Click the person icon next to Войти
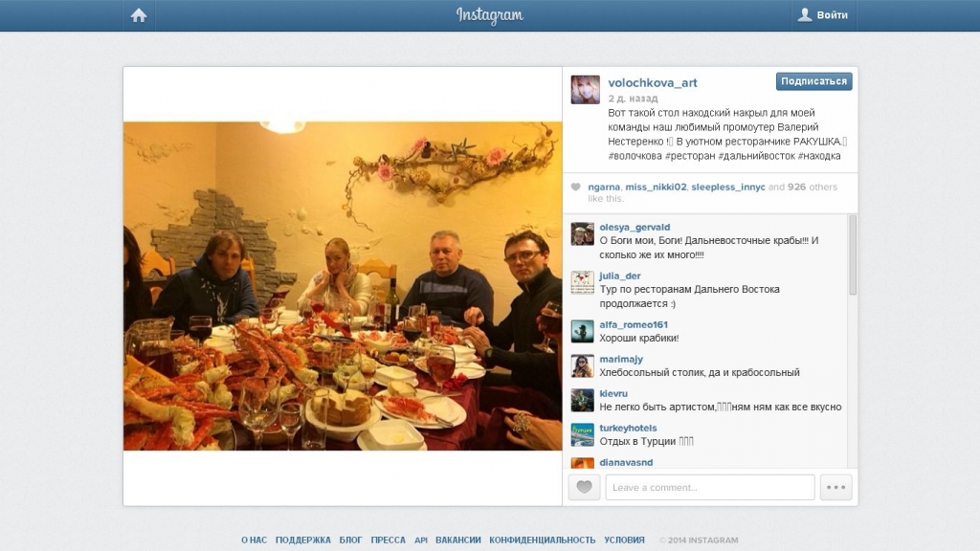Viewport: 980px width, 551px height. tap(805, 14)
